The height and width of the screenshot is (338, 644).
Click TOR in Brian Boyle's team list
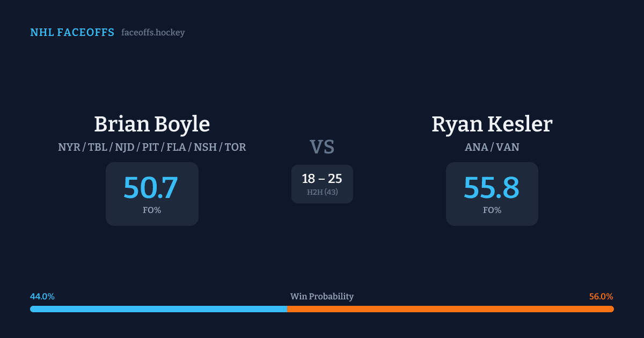[x=236, y=147]
